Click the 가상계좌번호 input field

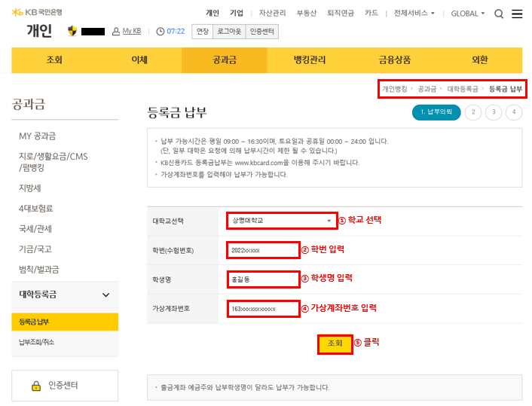click(x=262, y=309)
